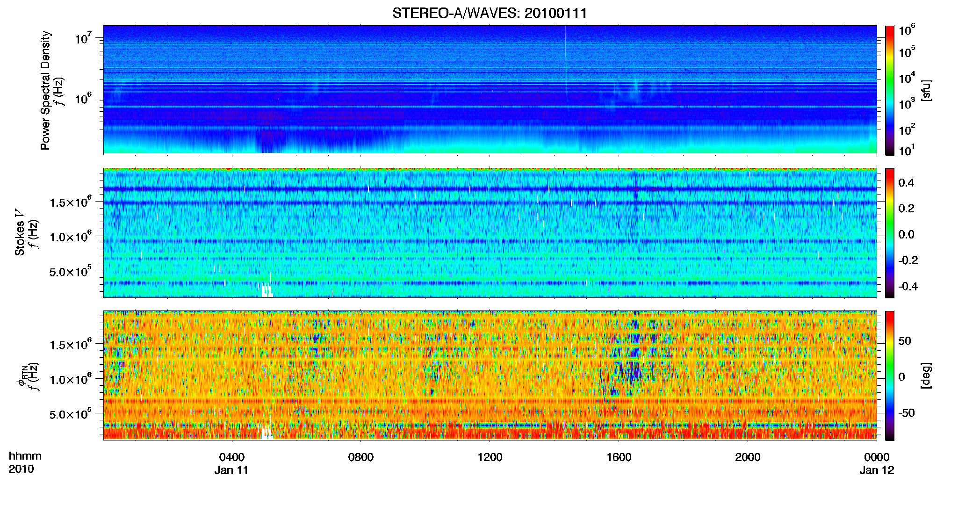The image size is (980, 505).
Task: Click the 2000 time axis label
Action: pyautogui.click(x=747, y=457)
